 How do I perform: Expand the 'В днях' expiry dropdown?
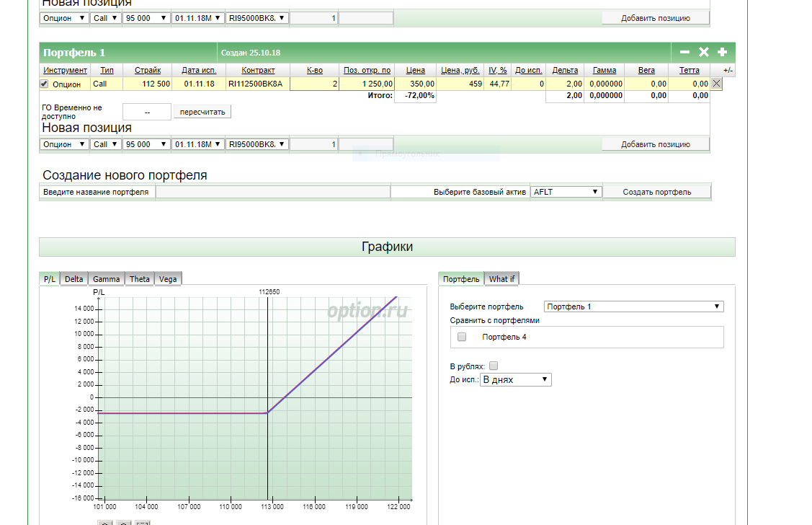[x=516, y=379]
